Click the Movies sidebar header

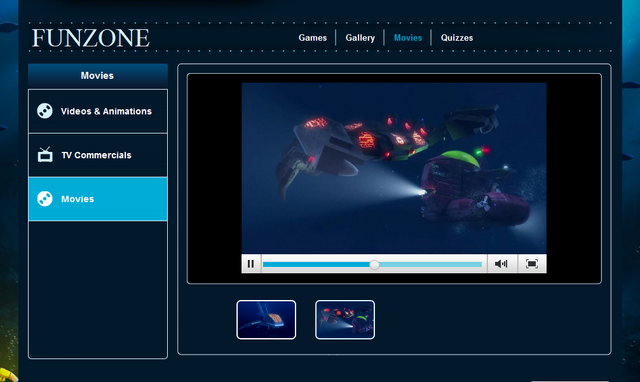click(x=98, y=76)
